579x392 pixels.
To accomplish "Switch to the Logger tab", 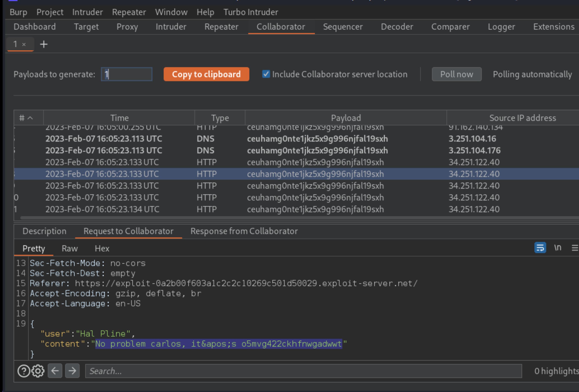I will [501, 27].
